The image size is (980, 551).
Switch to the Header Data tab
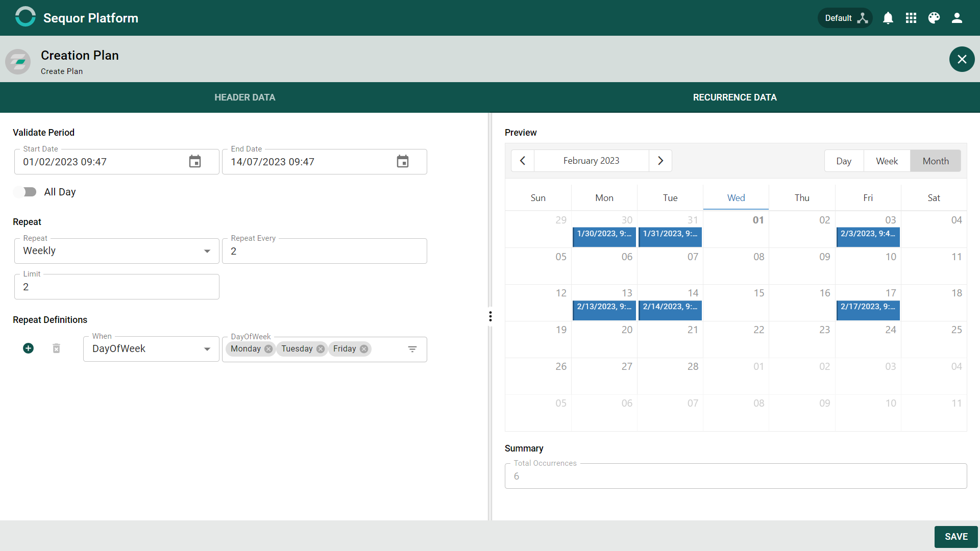coord(244,97)
